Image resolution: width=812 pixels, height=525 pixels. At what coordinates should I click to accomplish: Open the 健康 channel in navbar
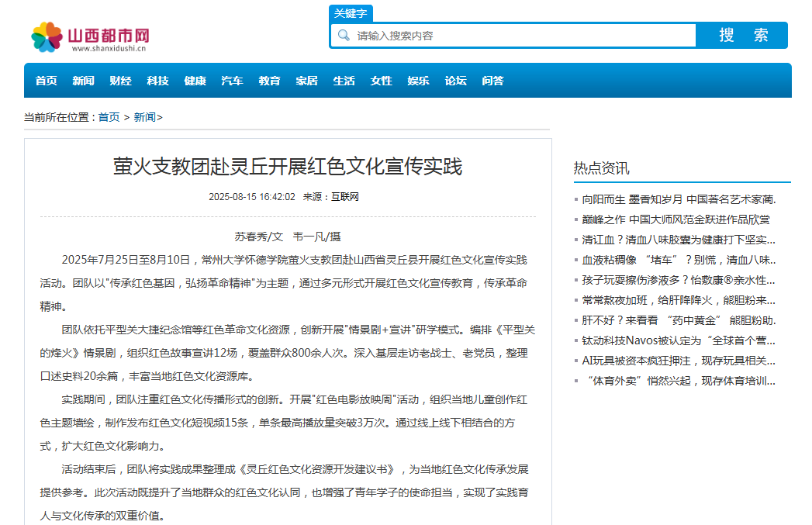tap(195, 81)
